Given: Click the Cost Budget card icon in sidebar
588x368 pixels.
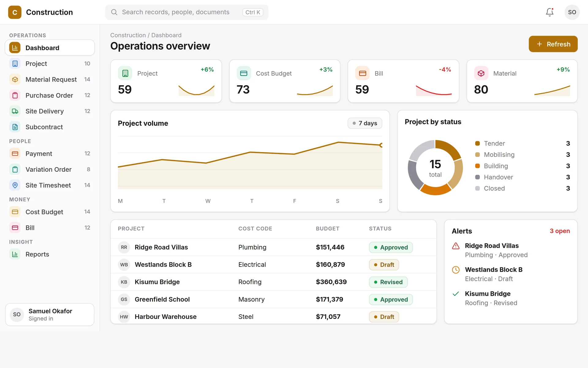Looking at the screenshot, I should pos(15,212).
